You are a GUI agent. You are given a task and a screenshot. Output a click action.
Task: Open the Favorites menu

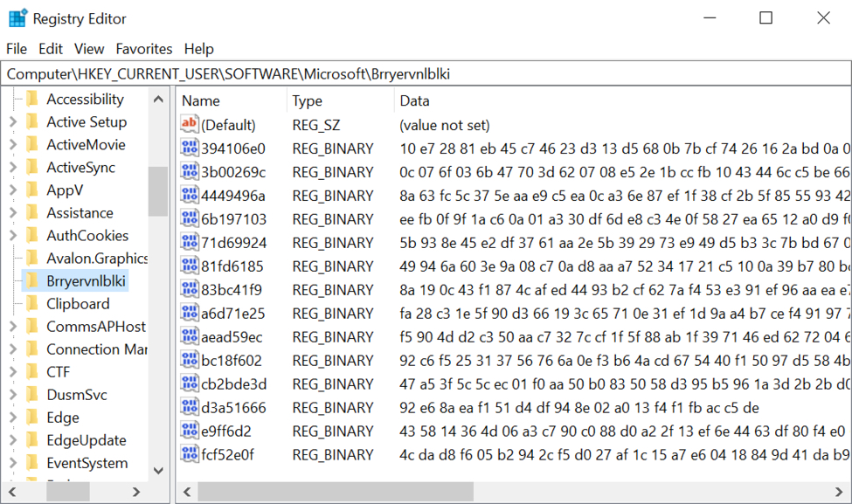pos(144,49)
